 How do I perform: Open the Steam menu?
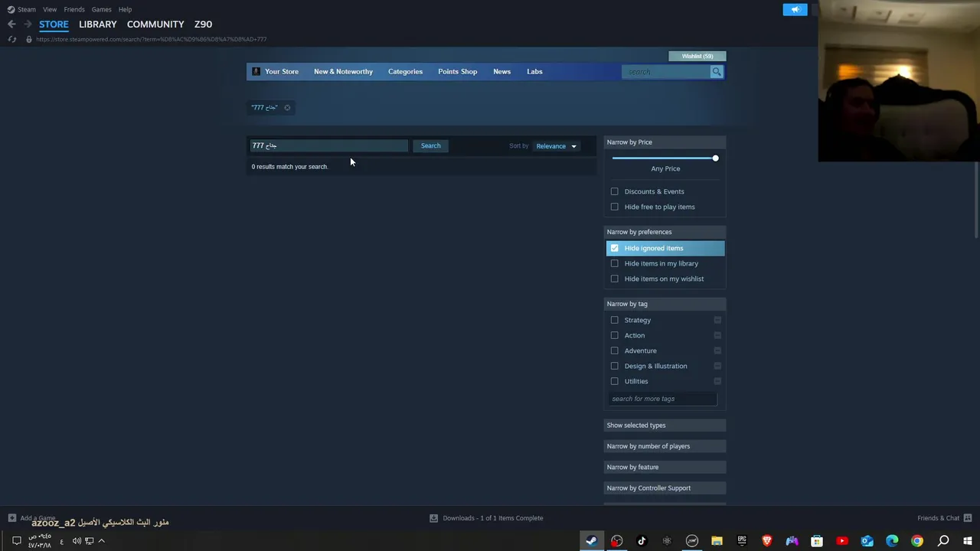click(x=26, y=9)
